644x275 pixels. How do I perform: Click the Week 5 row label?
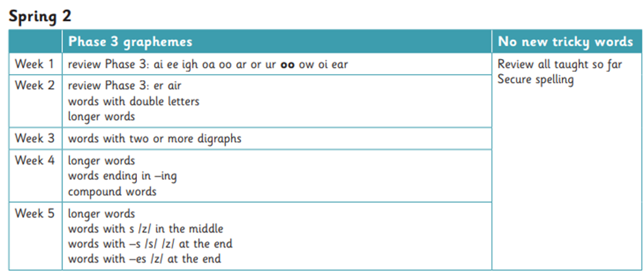[x=34, y=213]
